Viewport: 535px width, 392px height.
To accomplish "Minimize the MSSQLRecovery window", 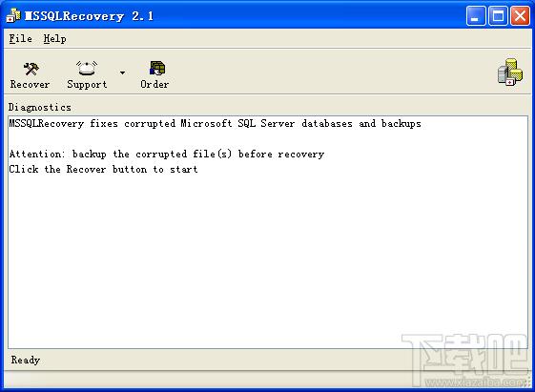I will coord(476,15).
